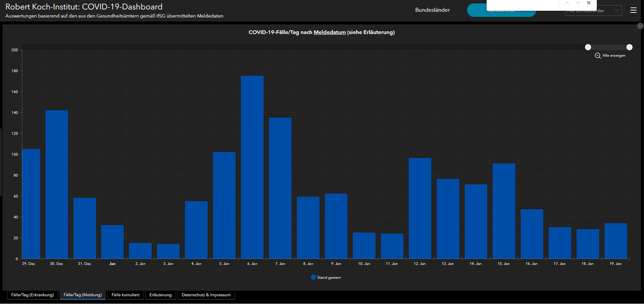Go to previous match in find bar

coord(567,3)
